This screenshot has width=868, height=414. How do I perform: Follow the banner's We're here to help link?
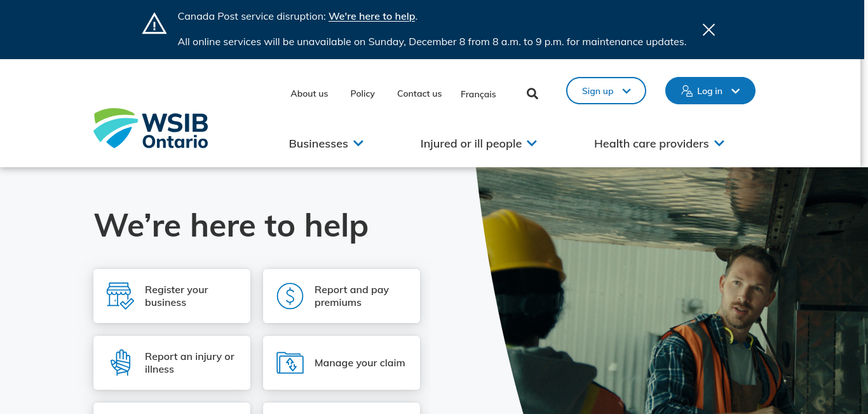(372, 17)
